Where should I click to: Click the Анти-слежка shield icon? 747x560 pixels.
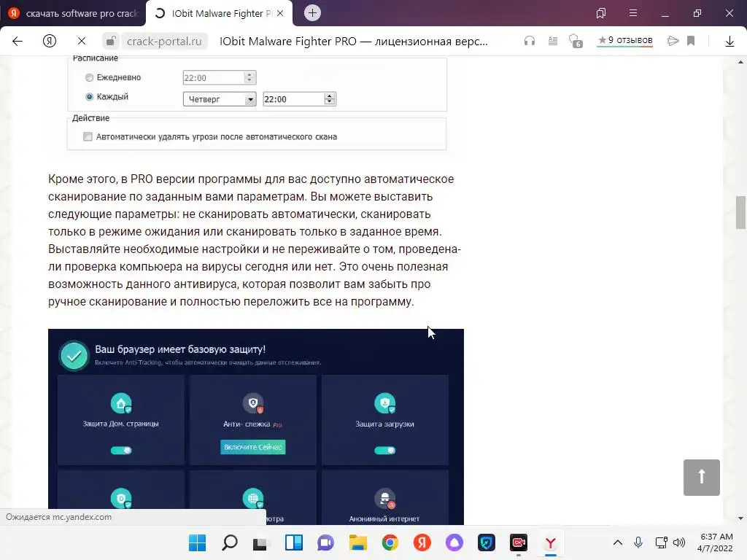253,403
